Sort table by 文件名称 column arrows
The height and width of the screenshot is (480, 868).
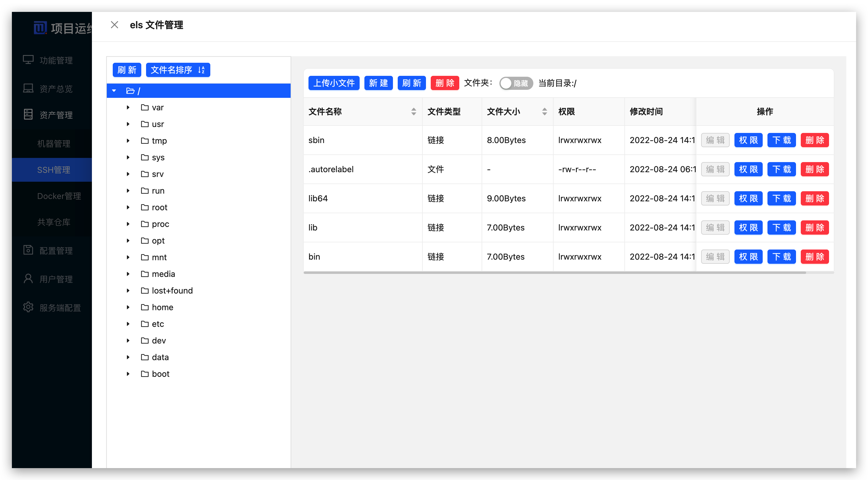tap(413, 112)
